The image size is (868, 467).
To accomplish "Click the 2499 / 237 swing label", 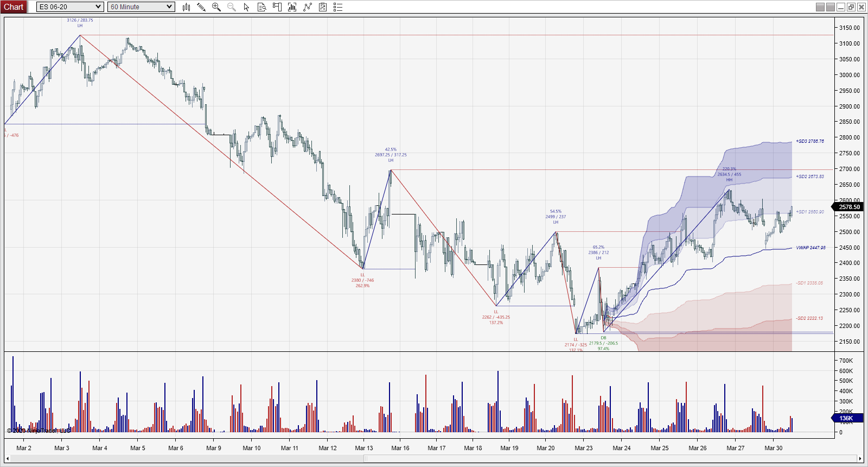I will (556, 217).
